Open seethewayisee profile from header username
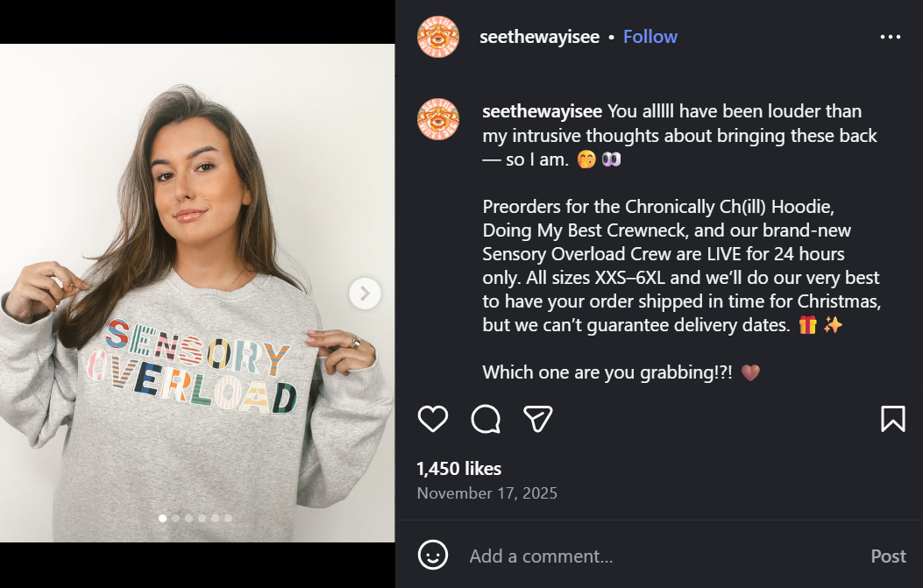The image size is (923, 588). [x=539, y=37]
